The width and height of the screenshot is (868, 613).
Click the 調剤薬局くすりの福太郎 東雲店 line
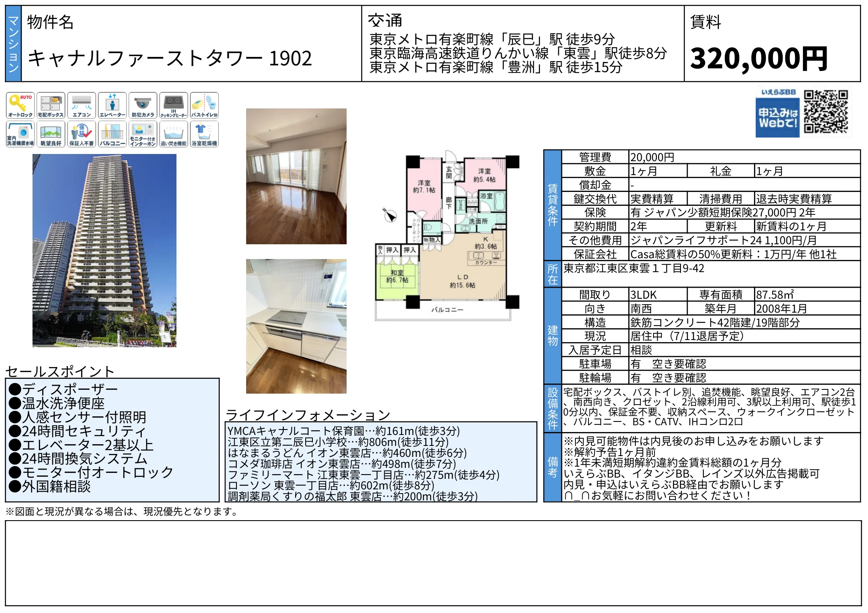click(x=353, y=497)
